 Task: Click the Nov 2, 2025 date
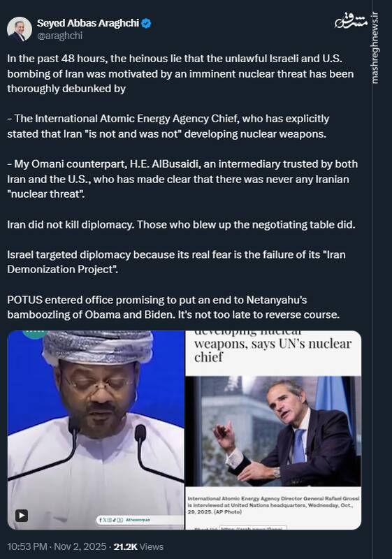(80, 546)
